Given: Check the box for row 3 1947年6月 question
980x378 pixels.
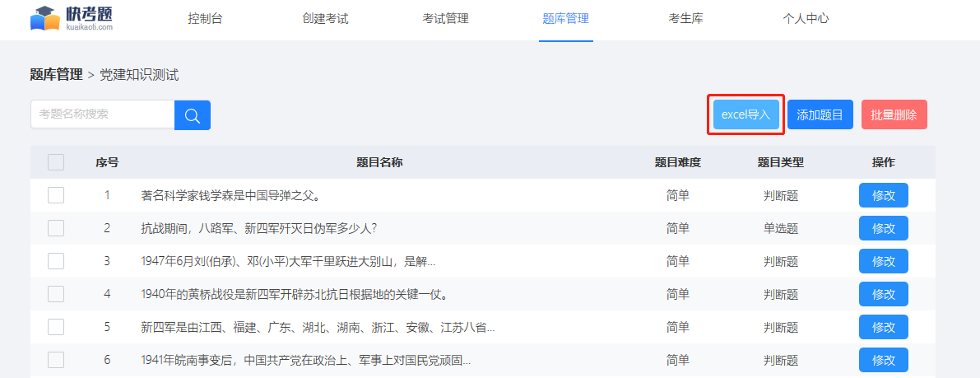Looking at the screenshot, I should pos(56,261).
